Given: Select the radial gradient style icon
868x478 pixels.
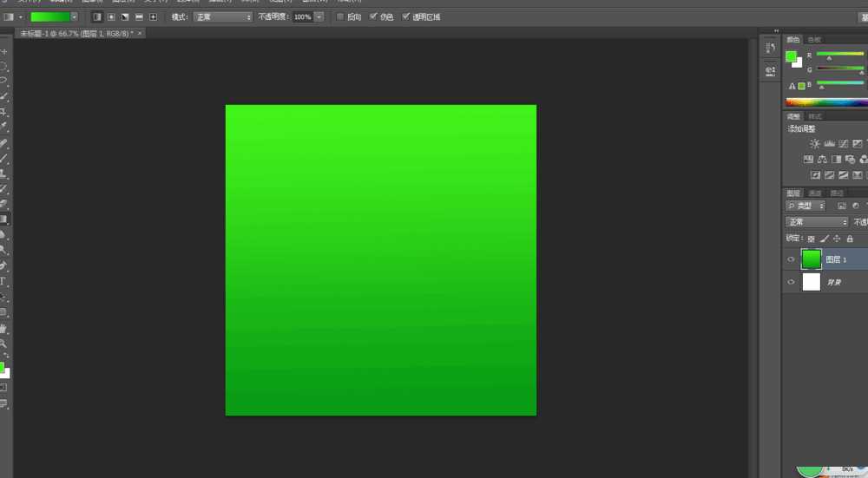Looking at the screenshot, I should pyautogui.click(x=110, y=16).
